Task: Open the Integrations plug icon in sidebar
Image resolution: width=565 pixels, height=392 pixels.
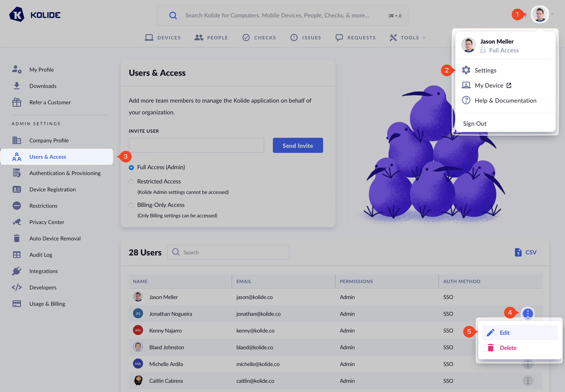Action: [17, 271]
